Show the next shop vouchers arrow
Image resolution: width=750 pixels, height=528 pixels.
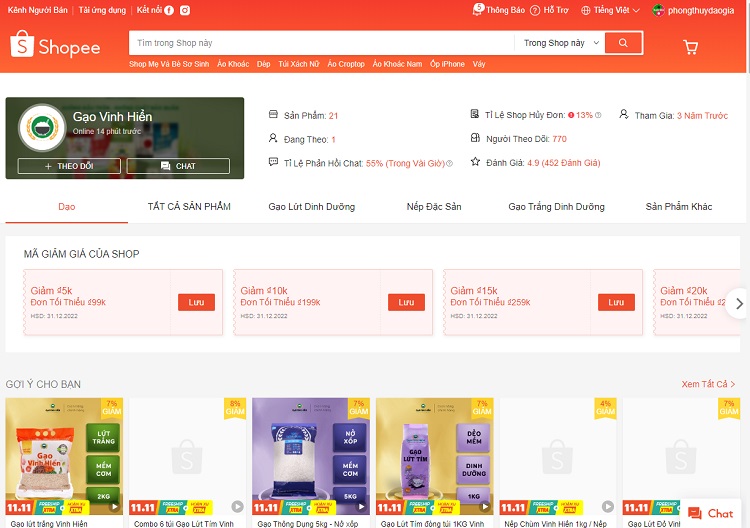click(x=739, y=303)
